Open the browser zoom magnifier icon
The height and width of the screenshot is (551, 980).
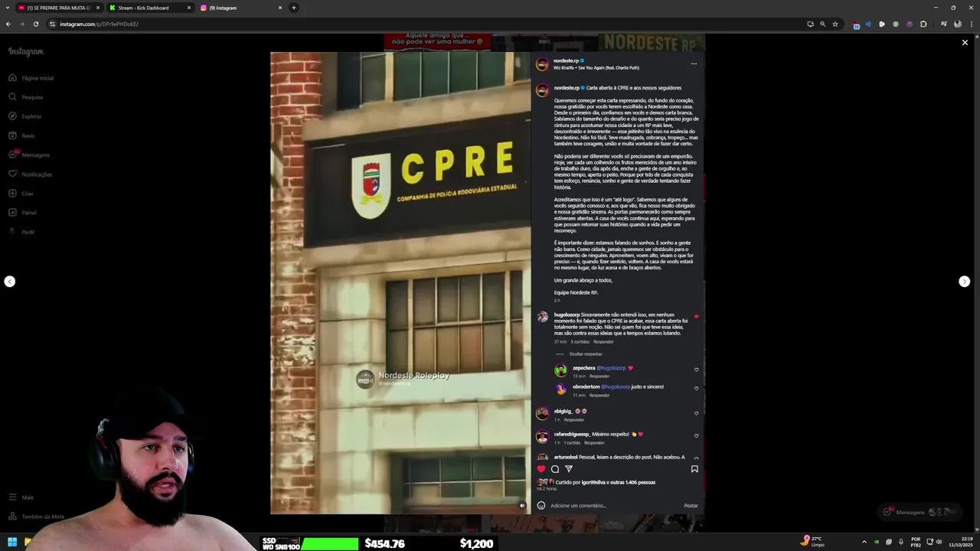coord(823,24)
